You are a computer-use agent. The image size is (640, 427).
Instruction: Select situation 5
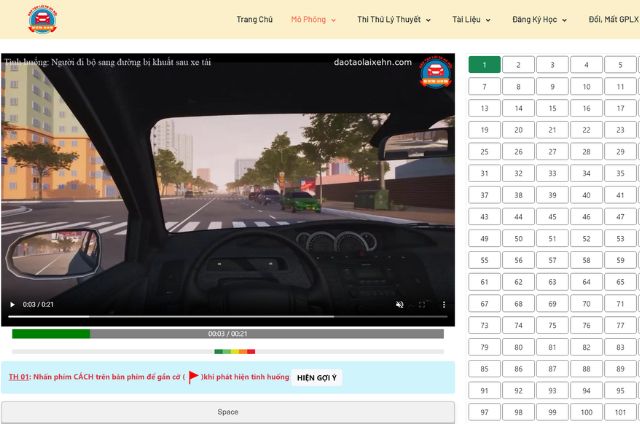click(x=620, y=64)
